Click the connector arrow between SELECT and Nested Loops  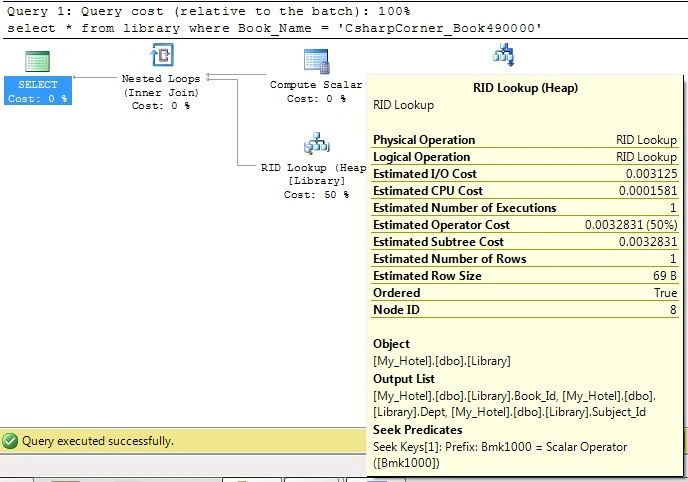(x=95, y=77)
